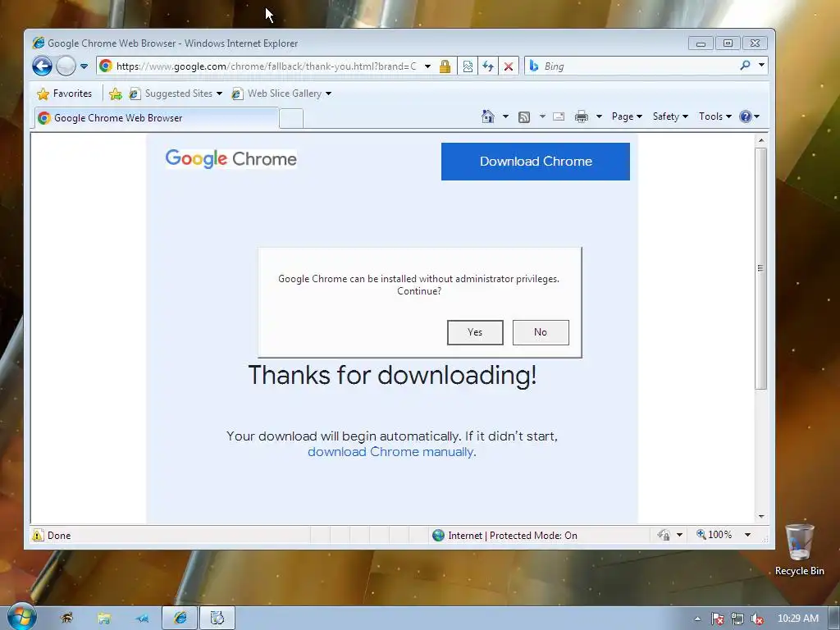Click the security lock icon in address bar

pos(445,66)
